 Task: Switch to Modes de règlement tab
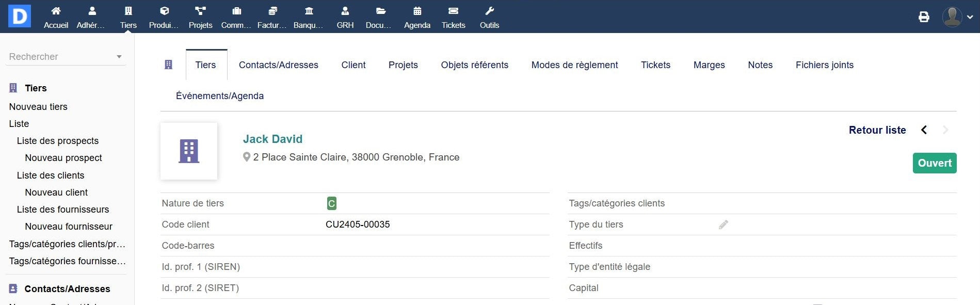tap(574, 65)
